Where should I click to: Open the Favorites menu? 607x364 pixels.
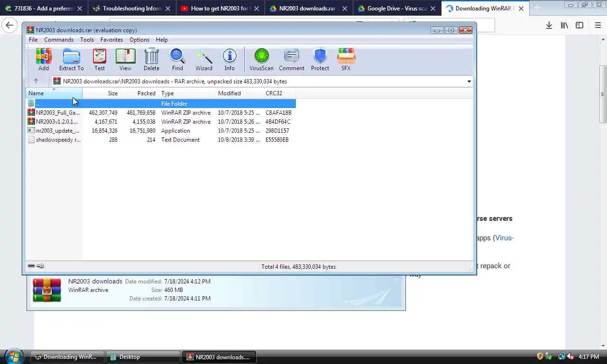point(111,40)
